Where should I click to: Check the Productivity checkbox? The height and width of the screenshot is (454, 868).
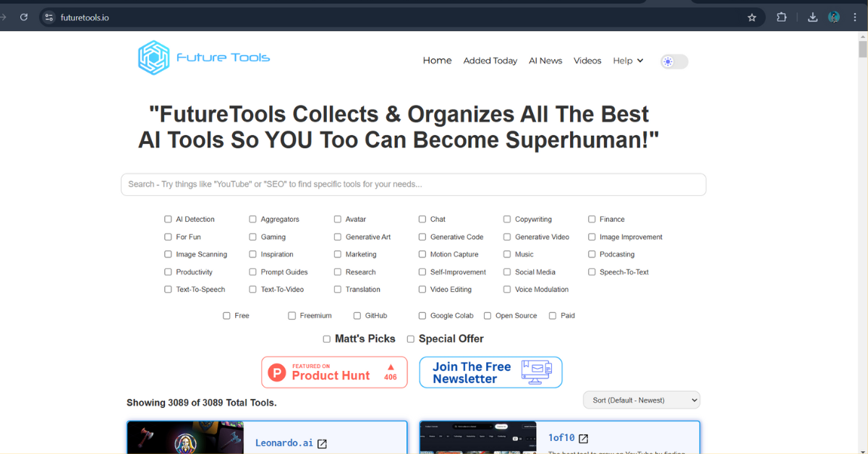coord(168,272)
